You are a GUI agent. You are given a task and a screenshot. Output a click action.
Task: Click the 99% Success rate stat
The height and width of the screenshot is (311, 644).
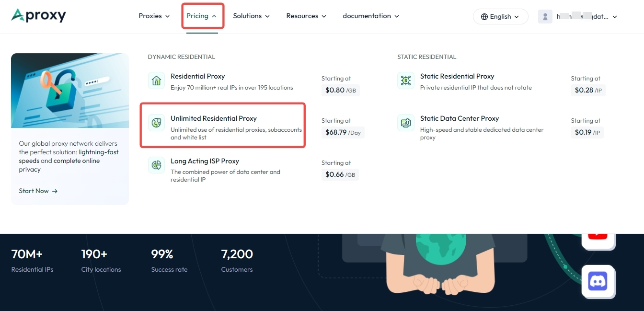[x=169, y=260]
